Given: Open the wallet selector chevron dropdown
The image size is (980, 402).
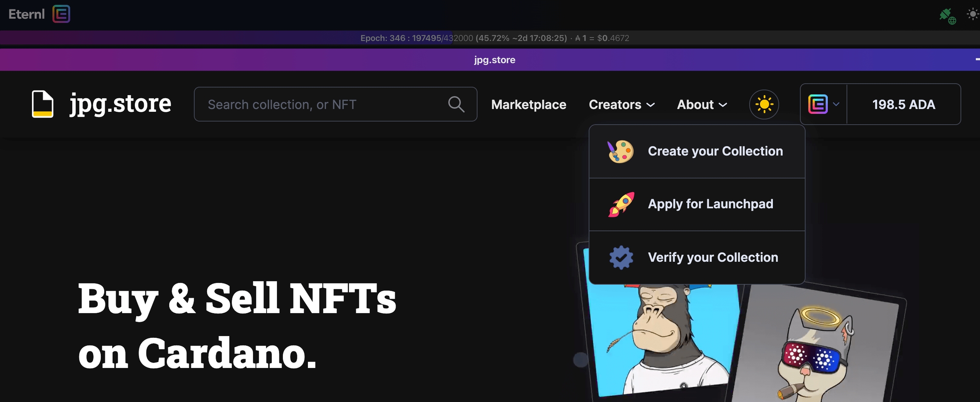Looking at the screenshot, I should click(x=836, y=104).
